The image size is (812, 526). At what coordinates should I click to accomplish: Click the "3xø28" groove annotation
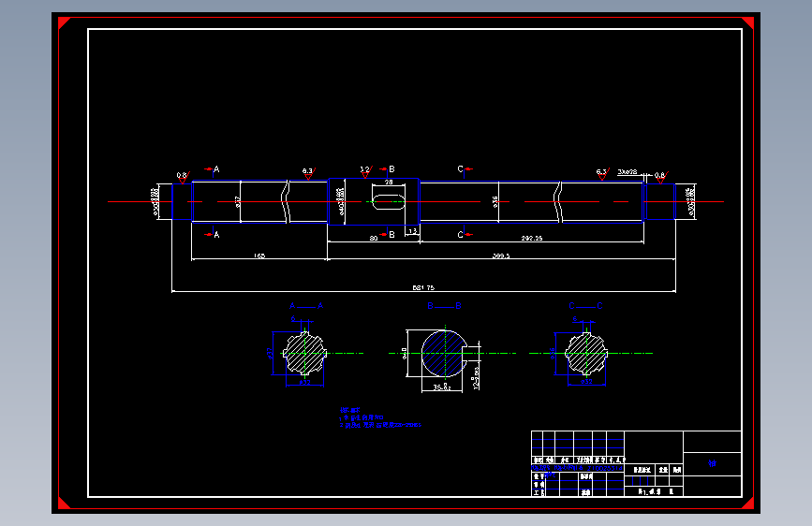627,171
